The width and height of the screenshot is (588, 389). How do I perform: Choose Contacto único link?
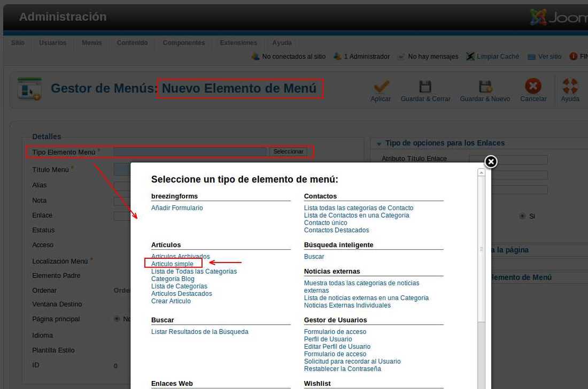pyautogui.click(x=326, y=223)
